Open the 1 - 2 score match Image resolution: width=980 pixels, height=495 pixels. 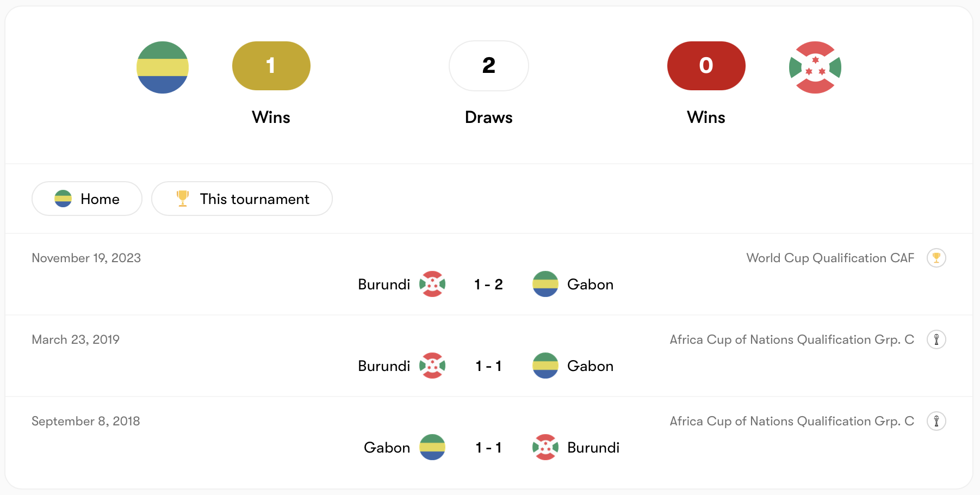(x=488, y=284)
